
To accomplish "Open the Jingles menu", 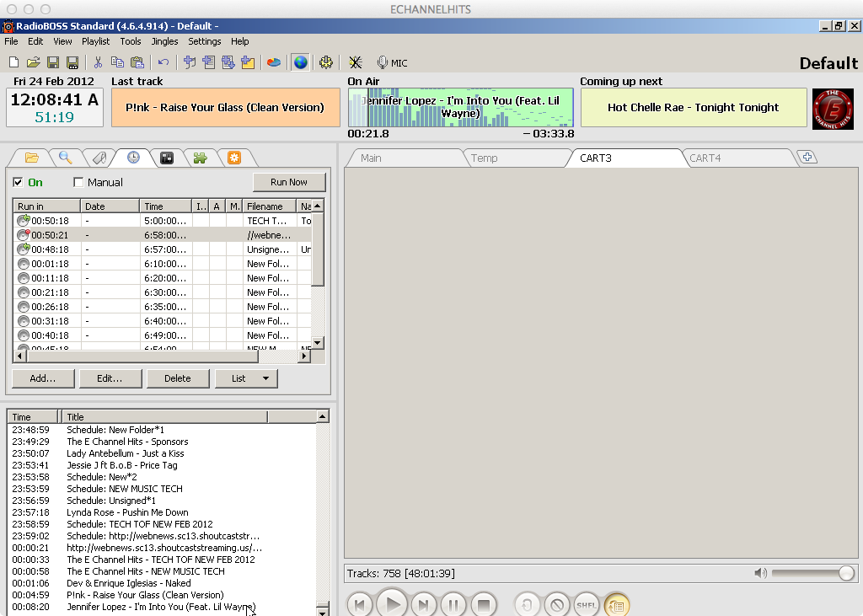I will tap(164, 41).
